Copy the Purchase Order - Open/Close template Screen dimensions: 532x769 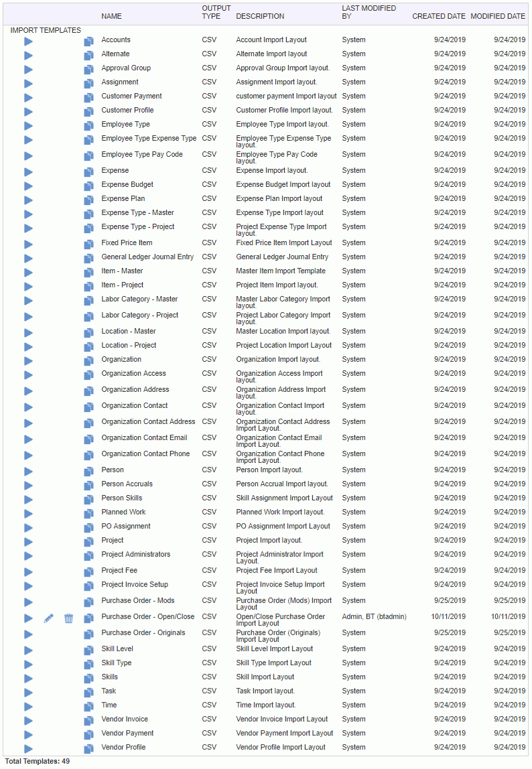[88, 618]
